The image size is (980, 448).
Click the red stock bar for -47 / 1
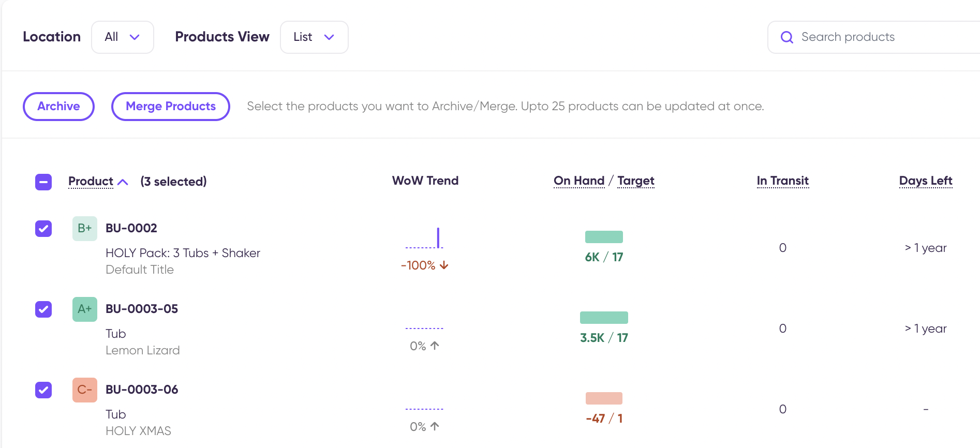click(x=604, y=398)
